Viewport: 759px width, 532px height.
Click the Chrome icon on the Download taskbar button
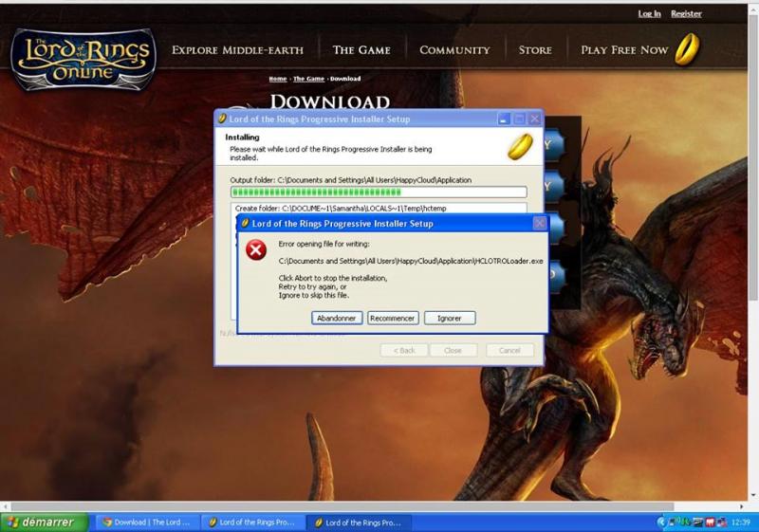(107, 523)
